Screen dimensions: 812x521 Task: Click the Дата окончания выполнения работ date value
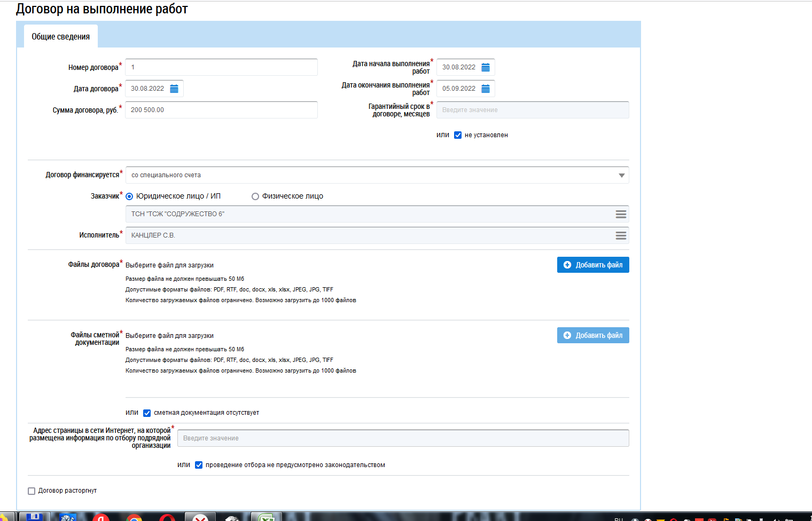point(459,89)
